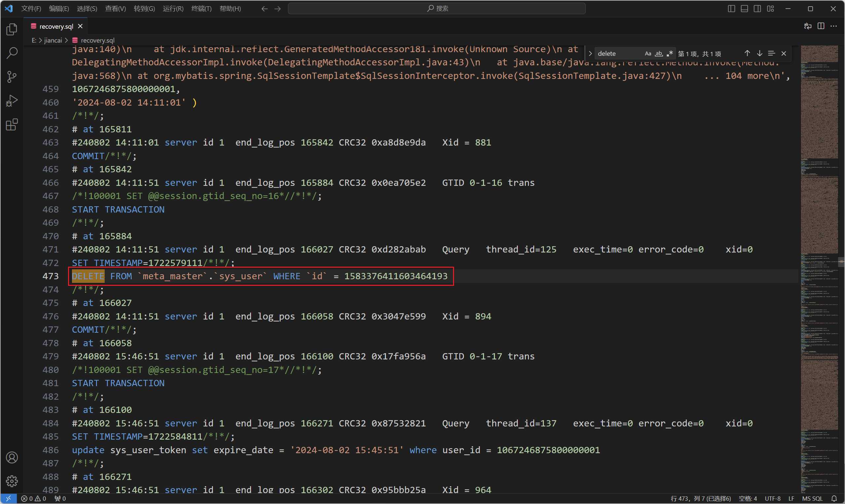Image resolution: width=845 pixels, height=504 pixels.
Task: Expand the replace field chevron
Action: (590, 54)
